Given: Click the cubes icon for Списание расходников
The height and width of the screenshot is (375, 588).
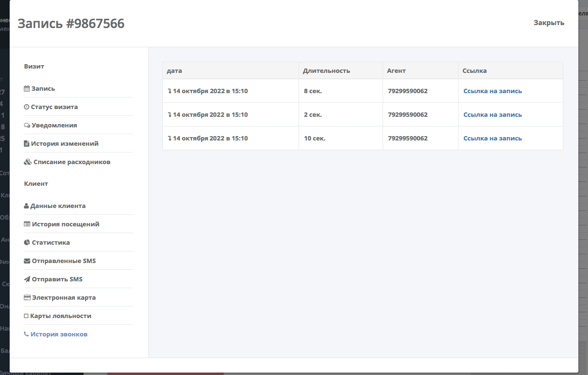Looking at the screenshot, I should point(28,162).
